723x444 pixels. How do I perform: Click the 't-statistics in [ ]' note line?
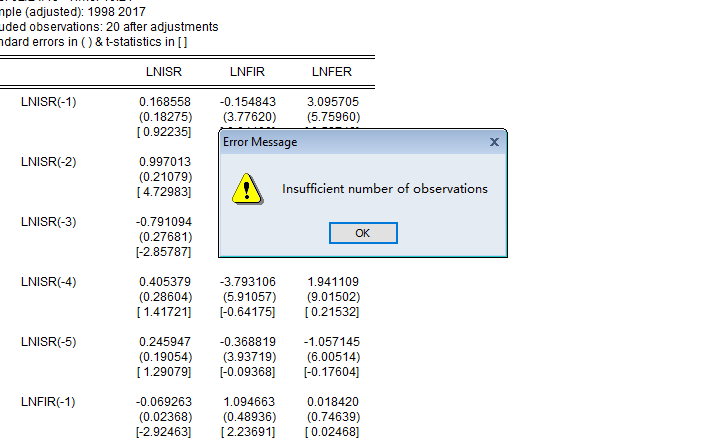(x=94, y=42)
